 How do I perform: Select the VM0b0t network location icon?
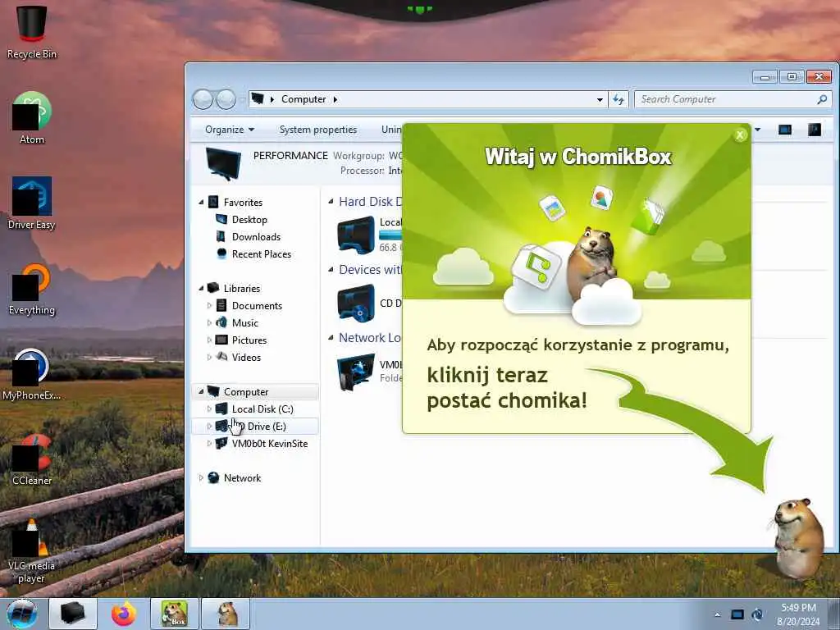(356, 372)
